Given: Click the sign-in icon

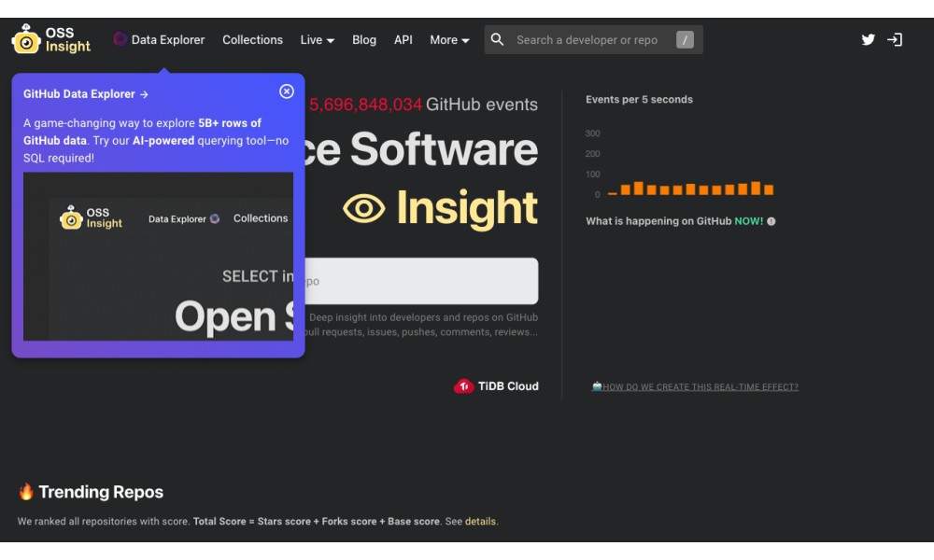Looking at the screenshot, I should pos(895,40).
